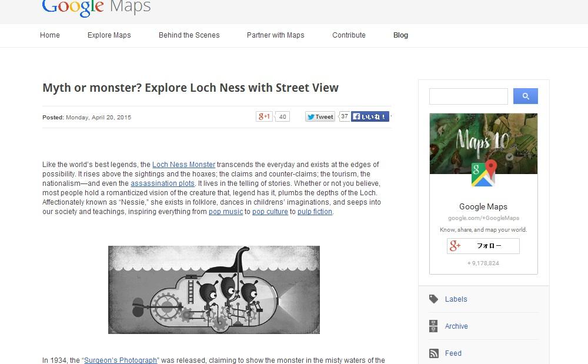Open the Surgeon's Photograph link
The width and height of the screenshot is (588, 364).
point(121,360)
